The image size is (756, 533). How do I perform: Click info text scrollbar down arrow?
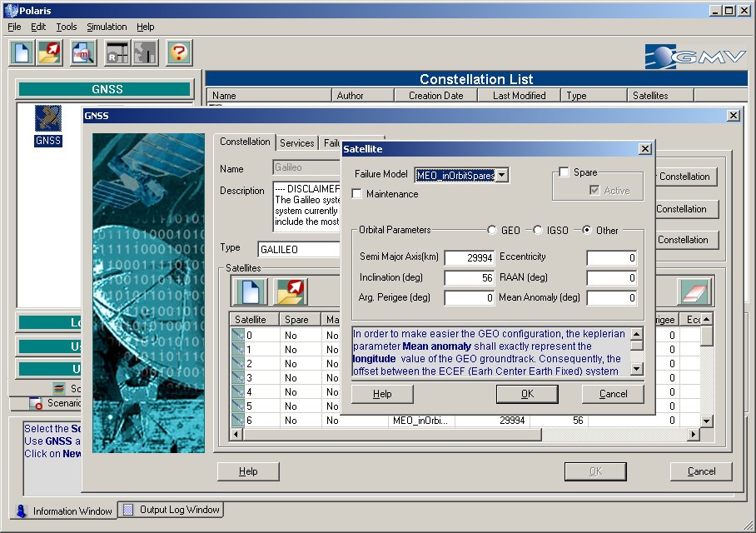[x=636, y=369]
